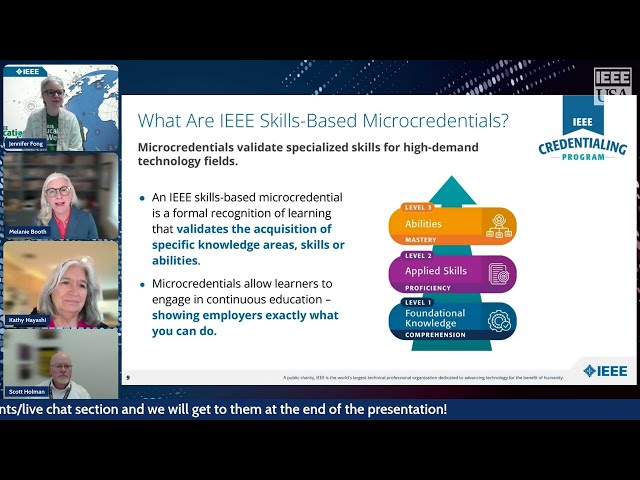Click the 'A public charity, IEEE is...' footer text
This screenshot has width=640, height=480.
(x=423, y=378)
